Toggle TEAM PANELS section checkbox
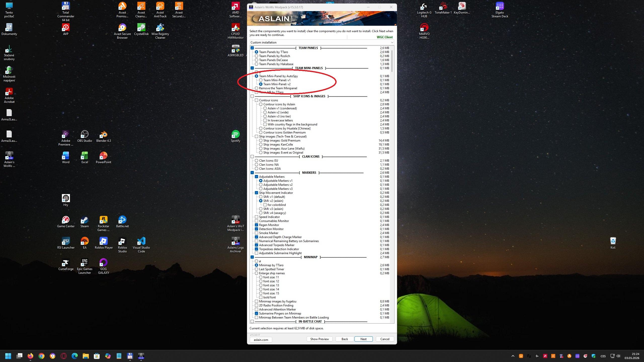Image resolution: width=644 pixels, height=362 pixels. click(252, 48)
